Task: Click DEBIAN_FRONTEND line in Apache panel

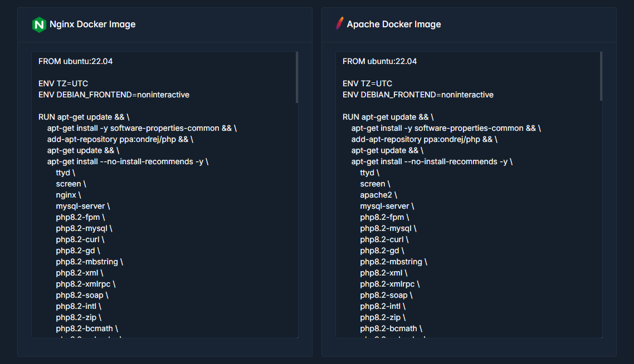Action: click(418, 95)
